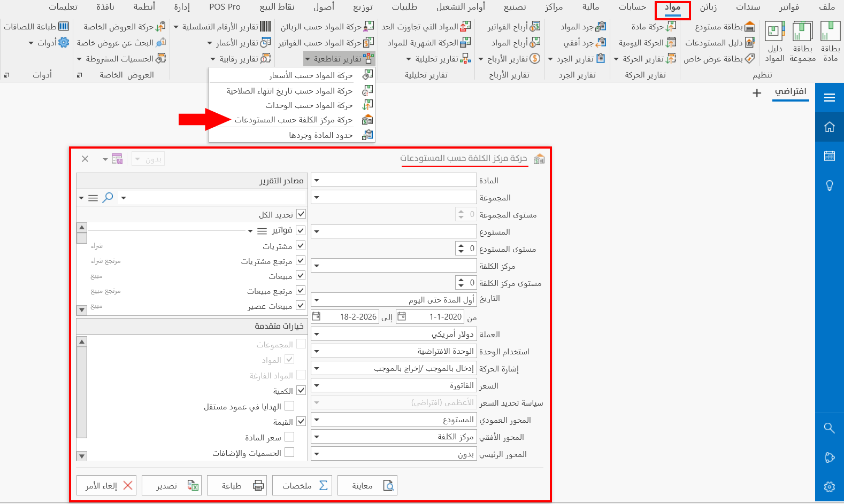This screenshot has height=504, width=844.
Task: Expand تقارير تقاطعية dropdown in ribbon
Action: 340,59
